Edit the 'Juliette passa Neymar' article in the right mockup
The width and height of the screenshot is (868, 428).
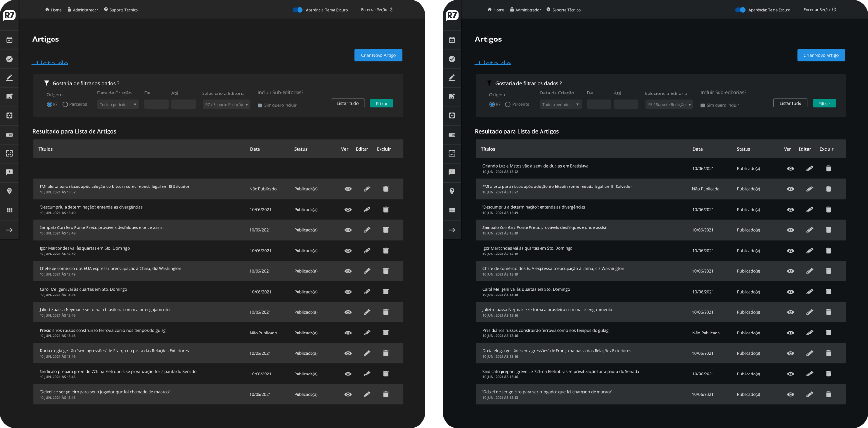(x=810, y=312)
